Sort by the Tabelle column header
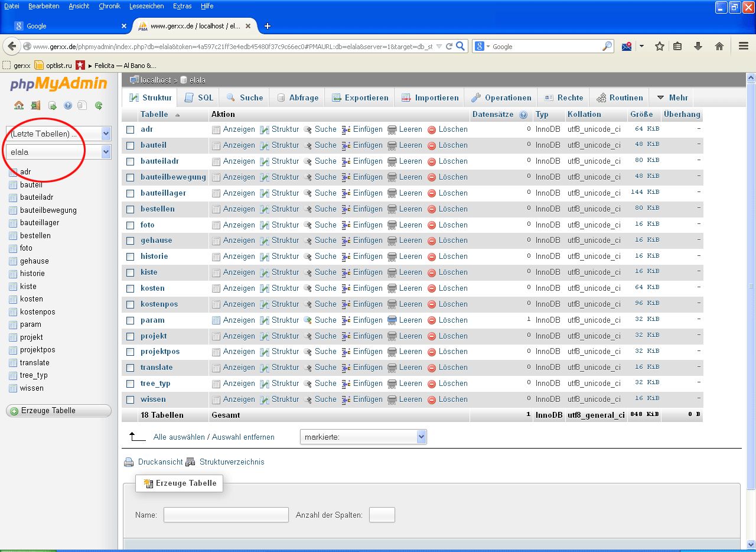Image resolution: width=756 pixels, height=552 pixels. [x=154, y=115]
